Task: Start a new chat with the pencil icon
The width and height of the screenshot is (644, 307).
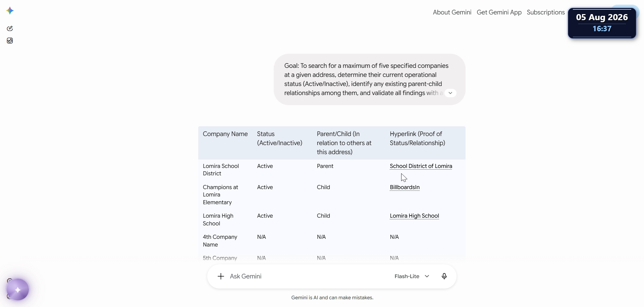Action: pos(10,29)
